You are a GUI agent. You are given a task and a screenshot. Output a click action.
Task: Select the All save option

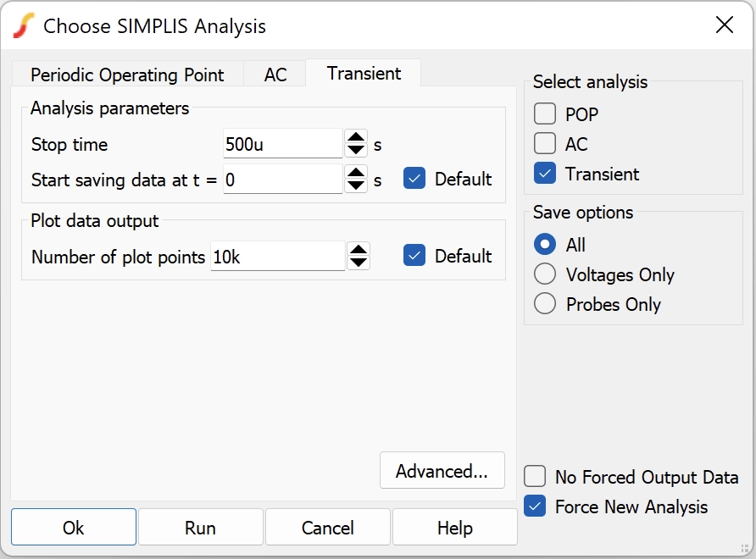(x=545, y=244)
